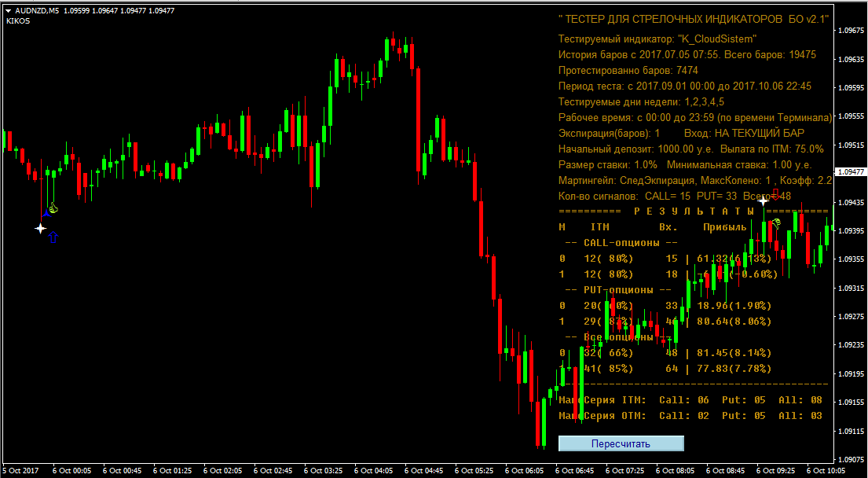Select the white star marker at chart left

(x=41, y=229)
